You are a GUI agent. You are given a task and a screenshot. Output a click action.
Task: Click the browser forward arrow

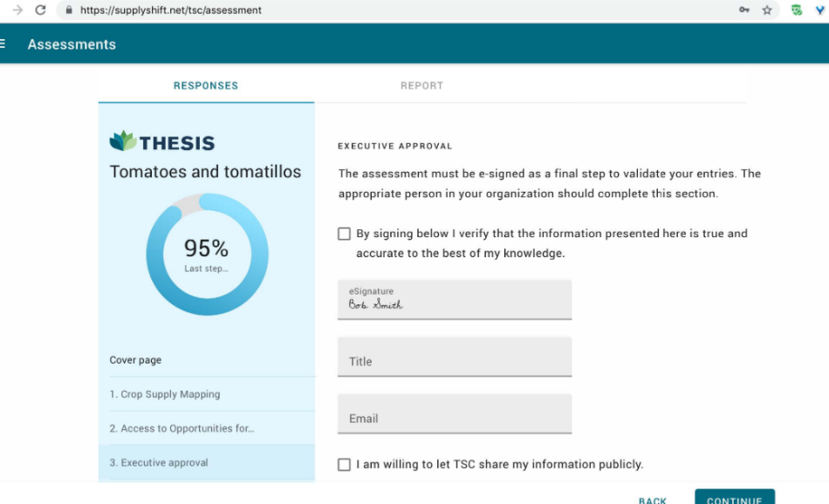coord(17,10)
